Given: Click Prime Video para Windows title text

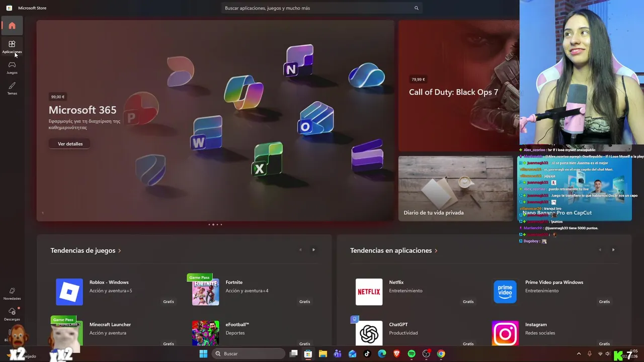Looking at the screenshot, I should (x=554, y=282).
